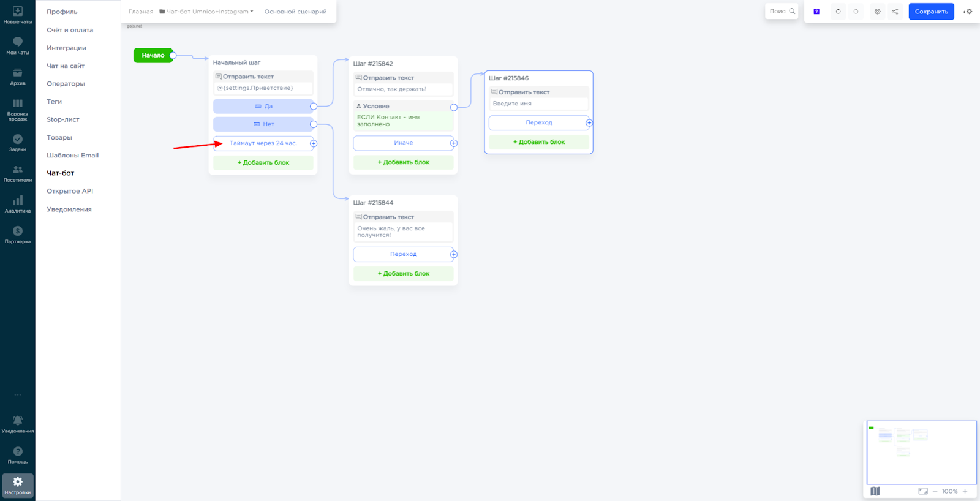Open the Аналитика section in the left sidebar
Viewport: 980px width, 501px height.
[x=18, y=204]
